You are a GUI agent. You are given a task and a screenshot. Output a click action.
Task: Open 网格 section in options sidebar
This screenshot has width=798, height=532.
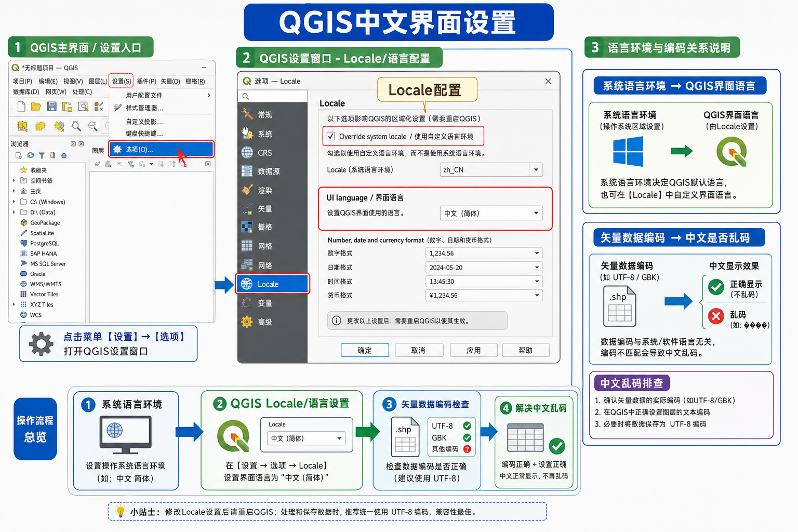click(272, 246)
